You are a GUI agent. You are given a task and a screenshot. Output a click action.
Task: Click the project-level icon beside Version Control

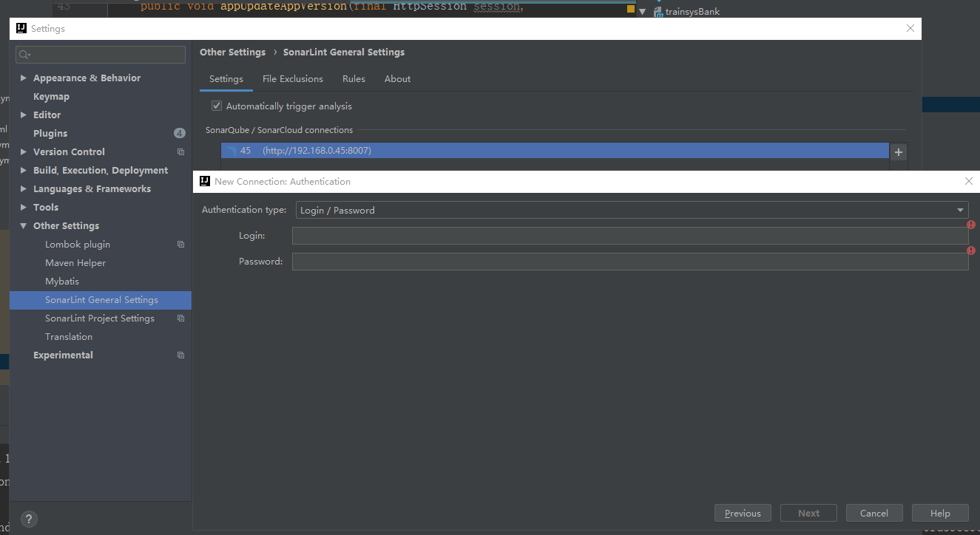click(180, 152)
